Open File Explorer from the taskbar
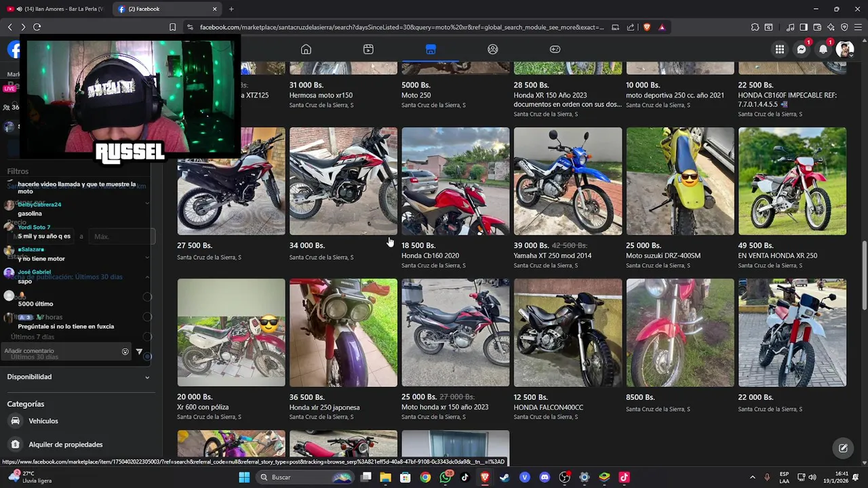This screenshot has height=488, width=868. 385,477
